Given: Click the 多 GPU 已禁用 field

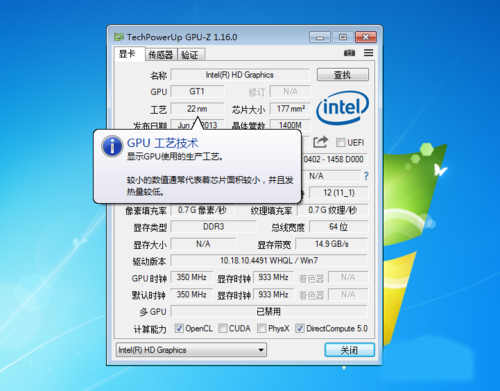Looking at the screenshot, I should (269, 312).
